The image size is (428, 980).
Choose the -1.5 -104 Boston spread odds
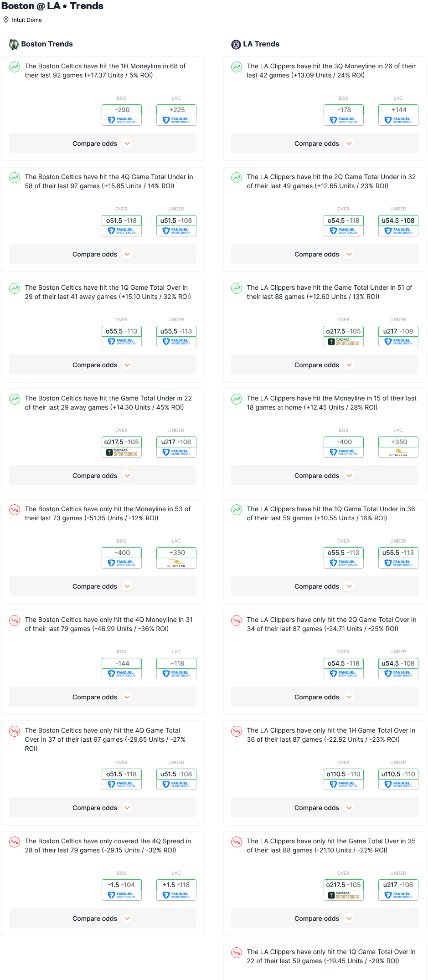coord(122,885)
